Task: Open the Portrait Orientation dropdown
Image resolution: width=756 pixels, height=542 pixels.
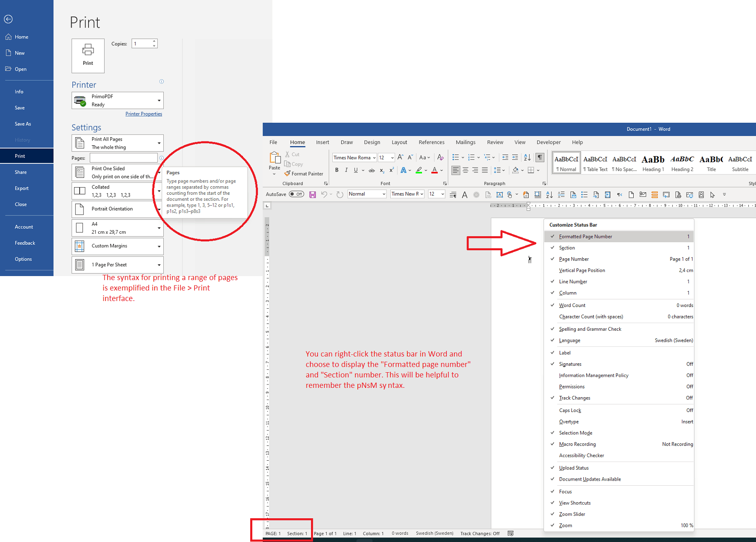Action: coord(118,209)
